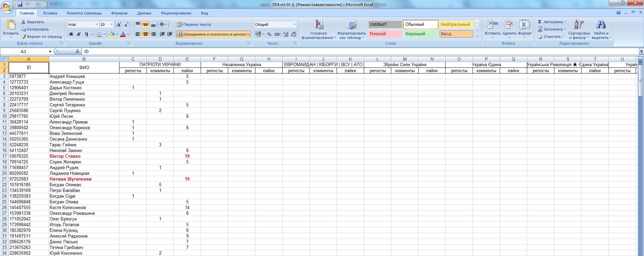644x256 pixels.
Task: Expand the number format dropdown showing Общий
Action: (x=294, y=24)
